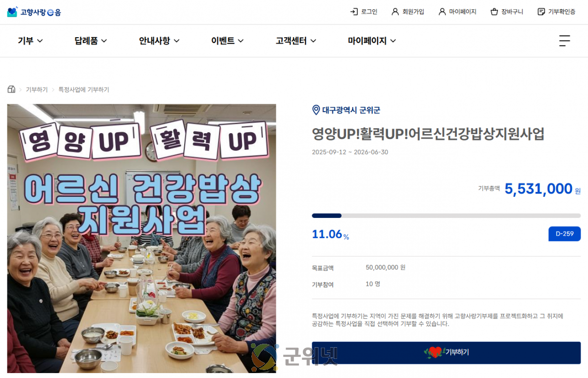
Task: Click the home breadcrumb icon
Action: [11, 89]
